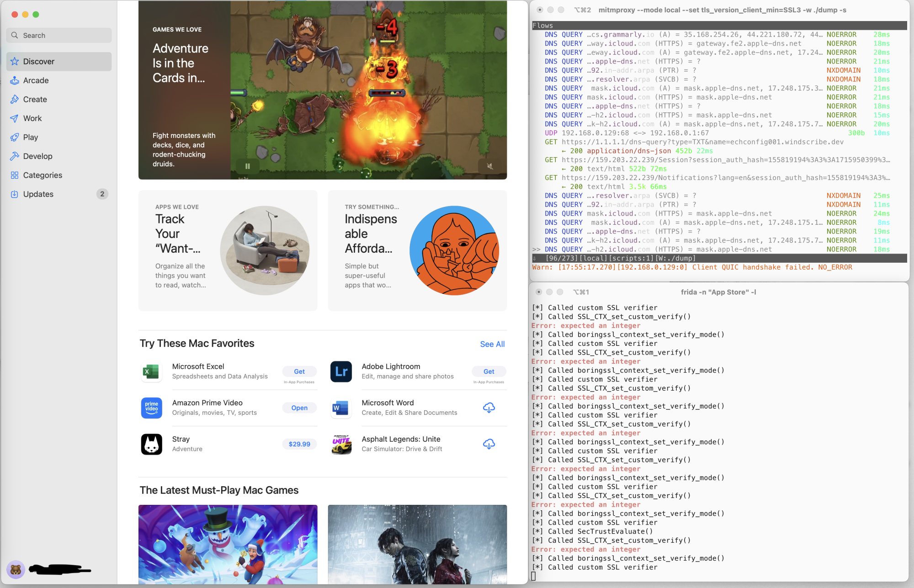Buy Stray for $29.99

299,444
